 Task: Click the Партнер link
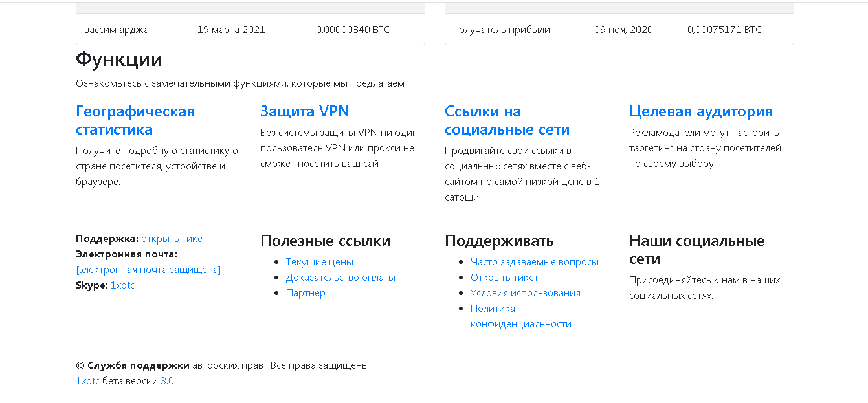[306, 293]
